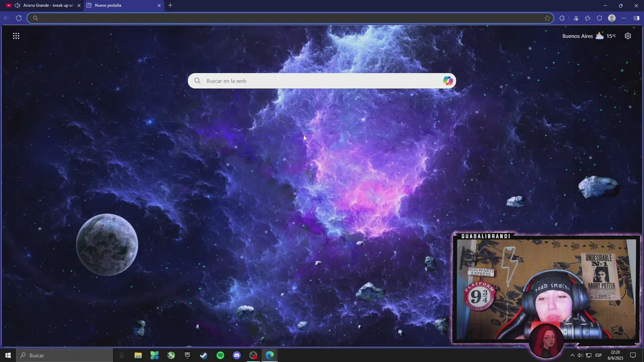Open the favorites list icon in toolbar

pos(588,18)
